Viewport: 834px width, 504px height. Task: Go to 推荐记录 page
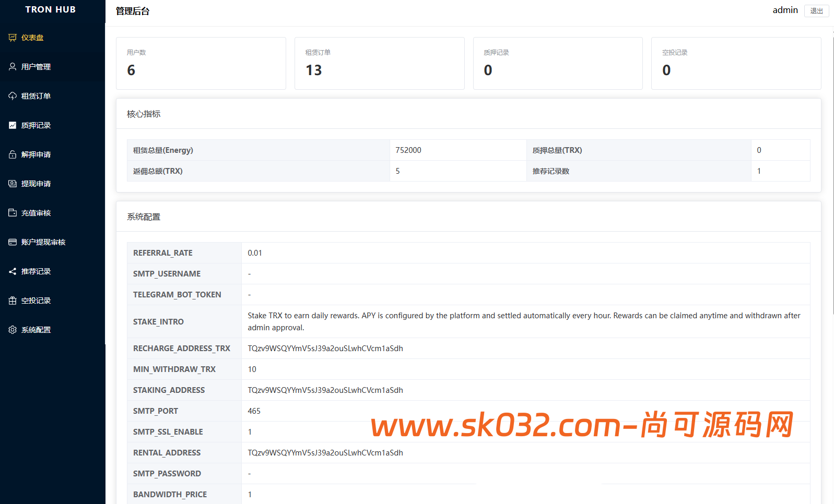(52, 271)
